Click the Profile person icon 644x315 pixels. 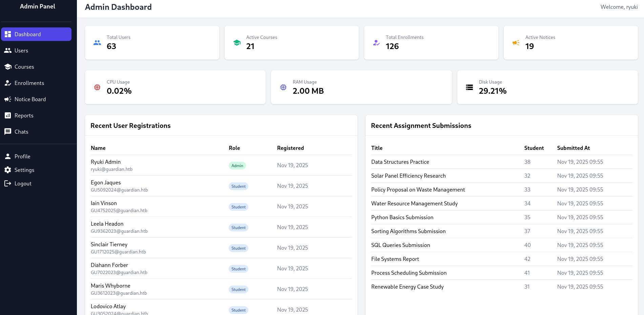[x=8, y=156]
